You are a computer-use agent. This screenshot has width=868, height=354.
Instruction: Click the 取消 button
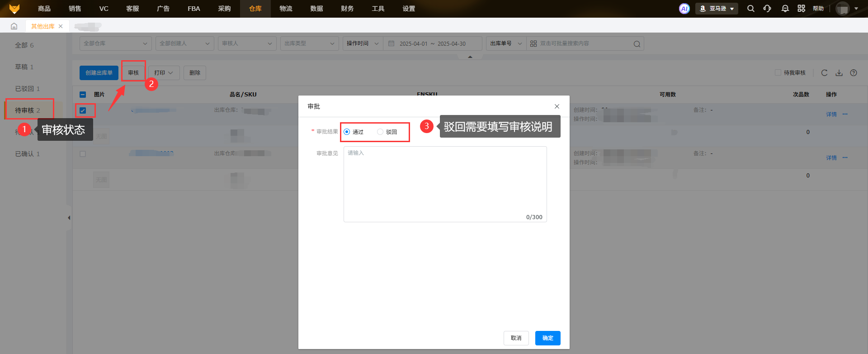[516, 338]
